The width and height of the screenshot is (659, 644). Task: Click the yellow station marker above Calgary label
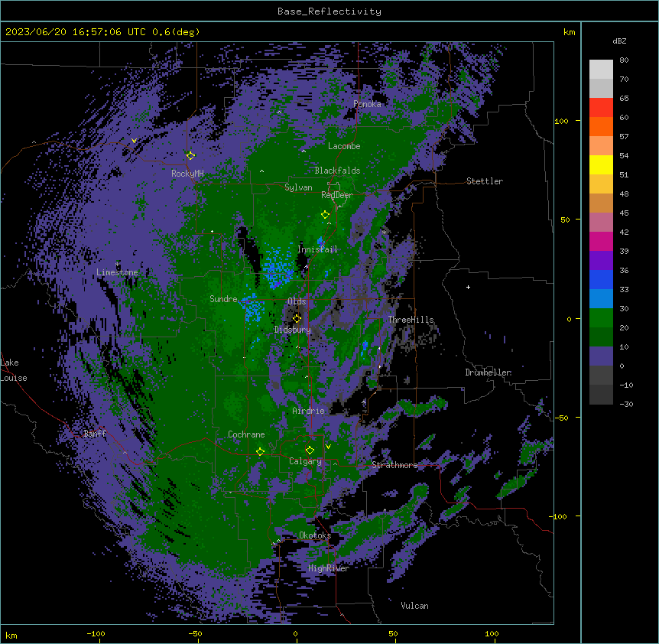(310, 450)
